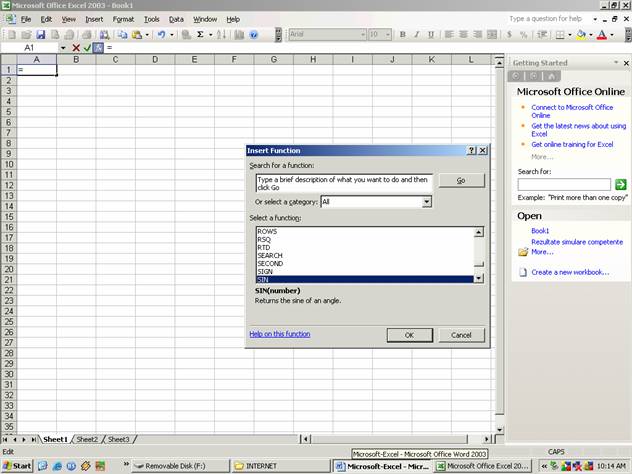Click the Home icon in Getting Started pane

pos(552,76)
